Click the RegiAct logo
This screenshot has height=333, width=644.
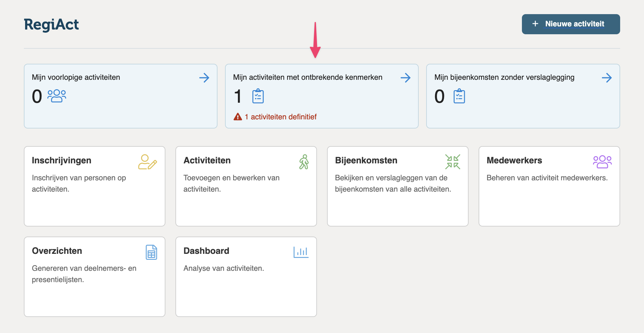click(x=51, y=25)
